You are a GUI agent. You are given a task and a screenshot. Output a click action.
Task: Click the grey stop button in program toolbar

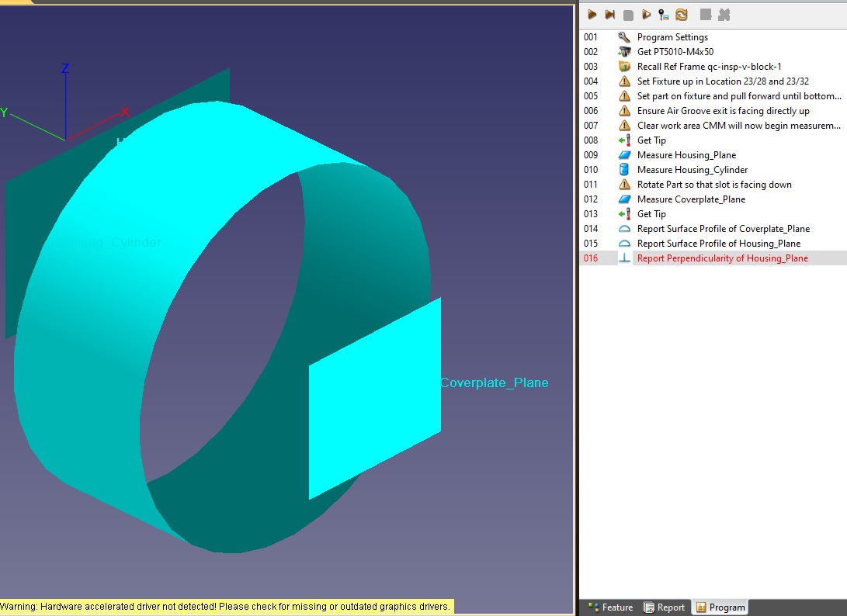(628, 15)
